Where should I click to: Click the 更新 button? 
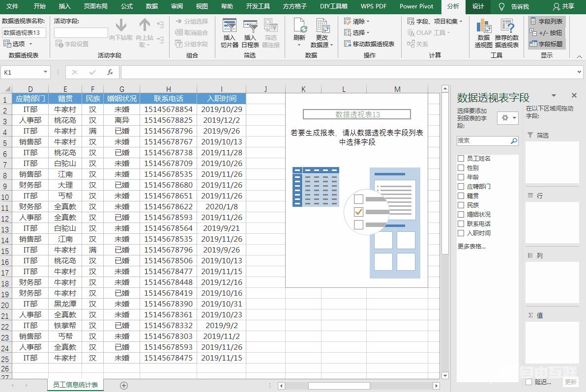[570, 381]
